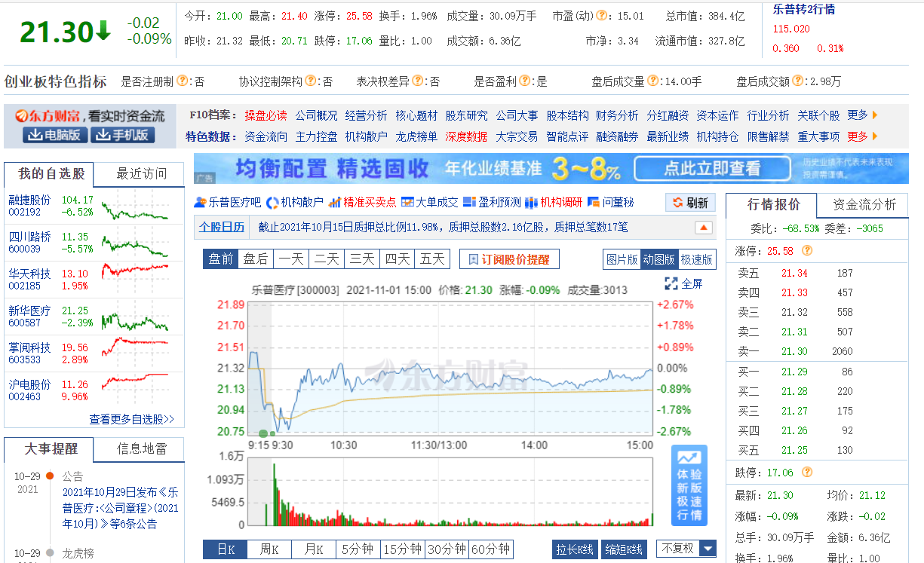Switch chart to 五天 view
This screenshot has width=924, height=563.
(432, 259)
